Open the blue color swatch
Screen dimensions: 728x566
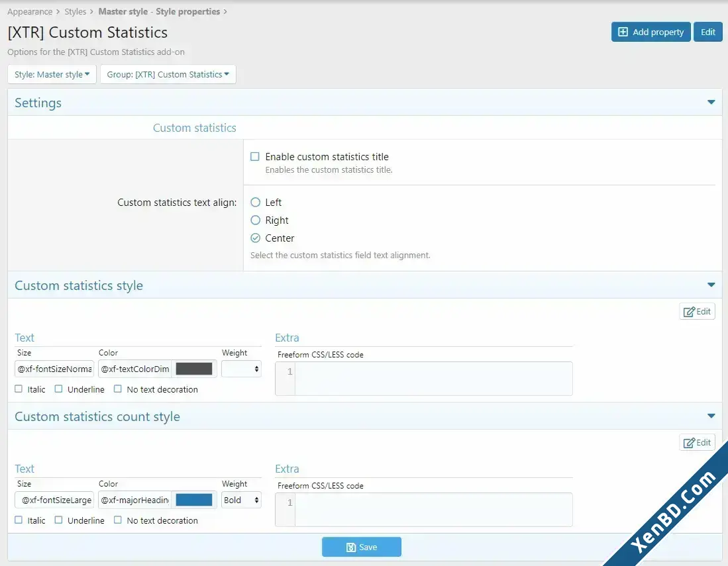194,500
